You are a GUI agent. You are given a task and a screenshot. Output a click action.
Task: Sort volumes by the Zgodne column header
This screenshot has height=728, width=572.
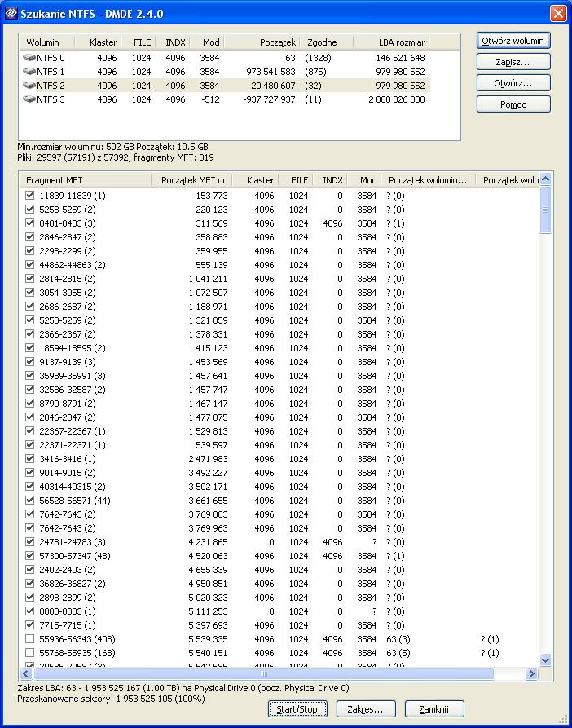(x=327, y=42)
